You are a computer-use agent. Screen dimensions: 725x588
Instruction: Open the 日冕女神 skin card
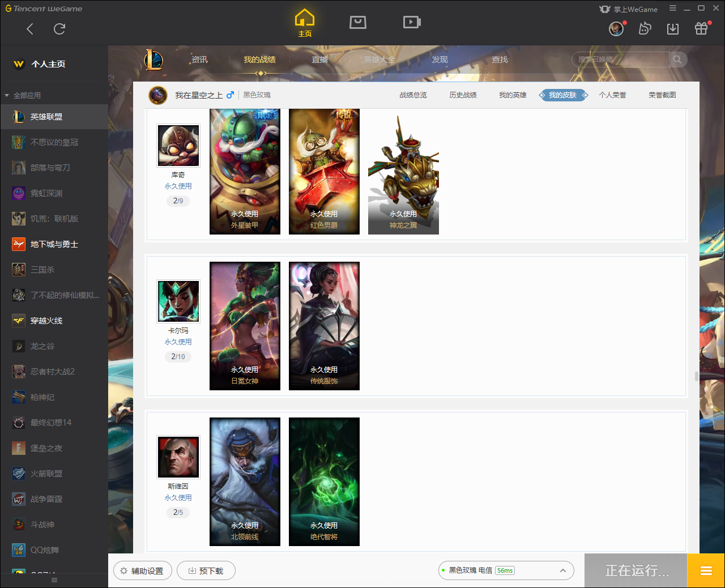(245, 326)
